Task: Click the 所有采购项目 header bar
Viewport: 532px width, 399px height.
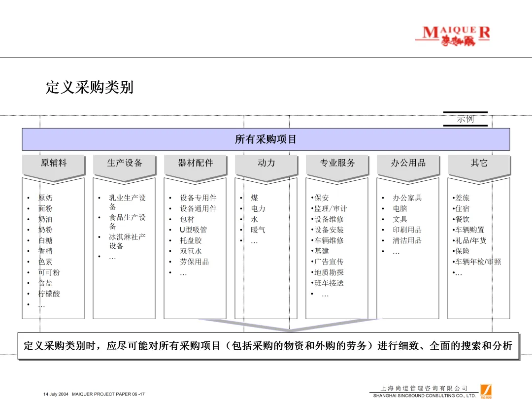Action: coord(266,139)
